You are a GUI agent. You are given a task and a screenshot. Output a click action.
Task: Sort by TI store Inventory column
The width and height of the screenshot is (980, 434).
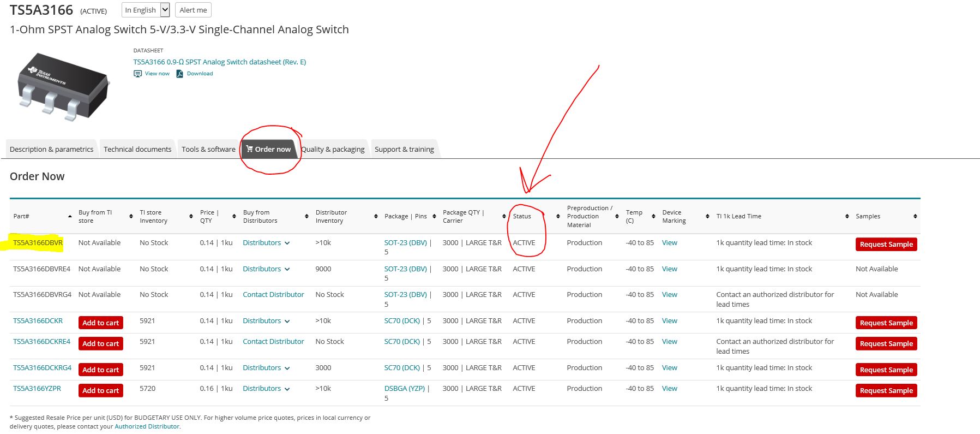pos(191,217)
